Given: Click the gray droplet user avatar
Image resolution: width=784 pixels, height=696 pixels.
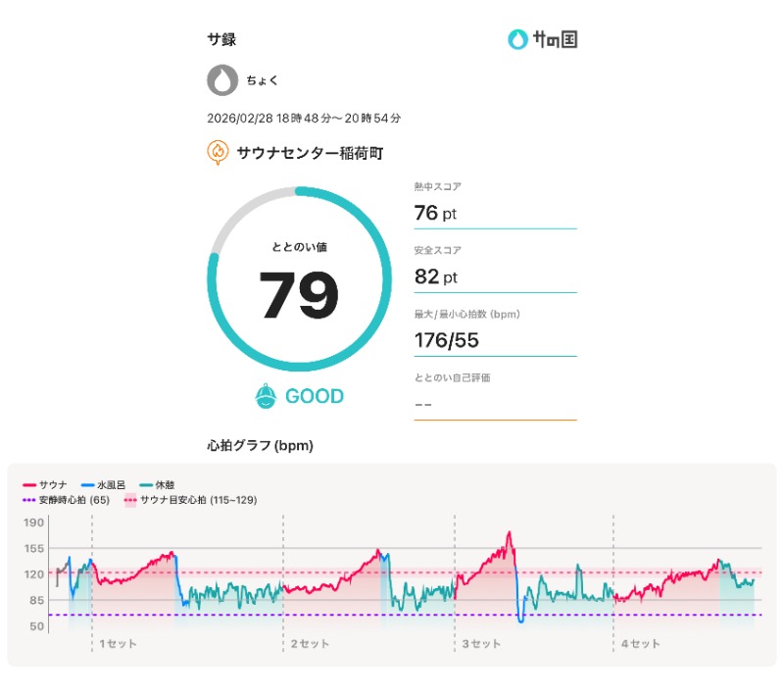Looking at the screenshot, I should coord(222,80).
